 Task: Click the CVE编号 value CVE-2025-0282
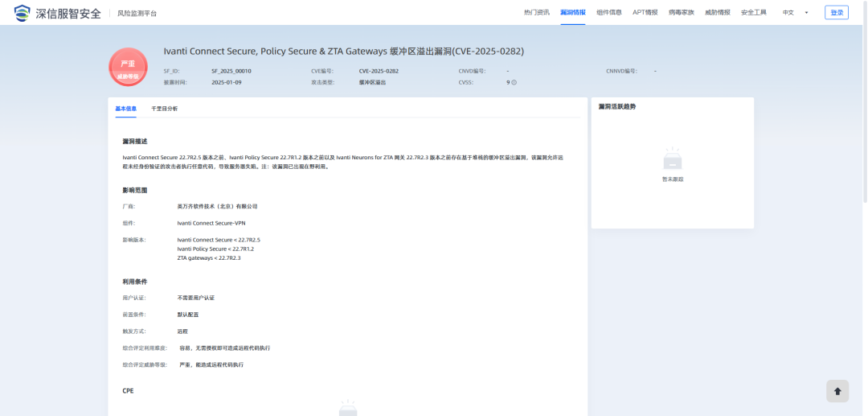coord(379,71)
